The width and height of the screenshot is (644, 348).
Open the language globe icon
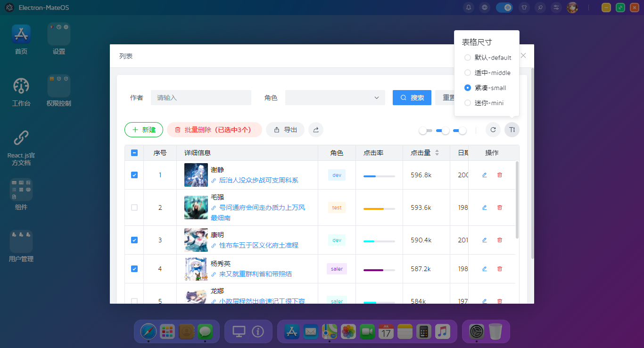click(x=485, y=7)
